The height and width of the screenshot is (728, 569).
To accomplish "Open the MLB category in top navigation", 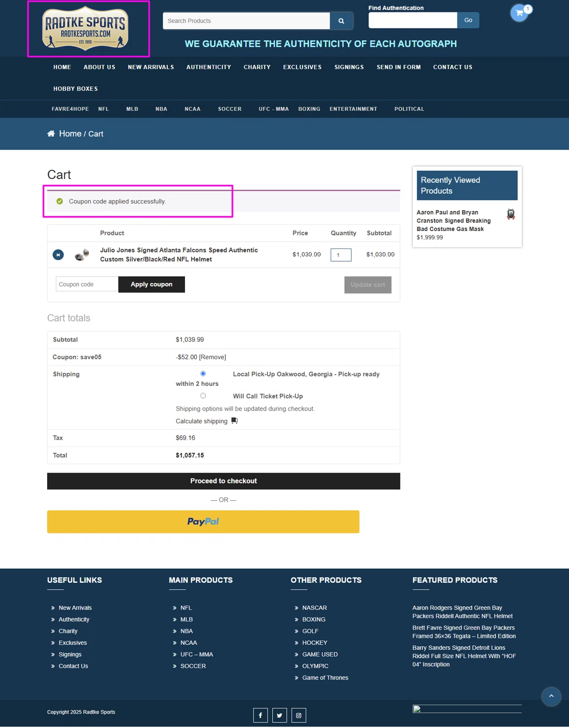I will tap(133, 109).
